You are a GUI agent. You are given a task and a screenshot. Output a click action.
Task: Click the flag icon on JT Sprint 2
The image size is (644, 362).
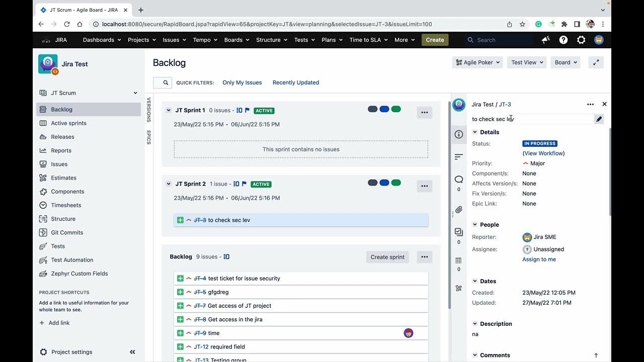244,184
